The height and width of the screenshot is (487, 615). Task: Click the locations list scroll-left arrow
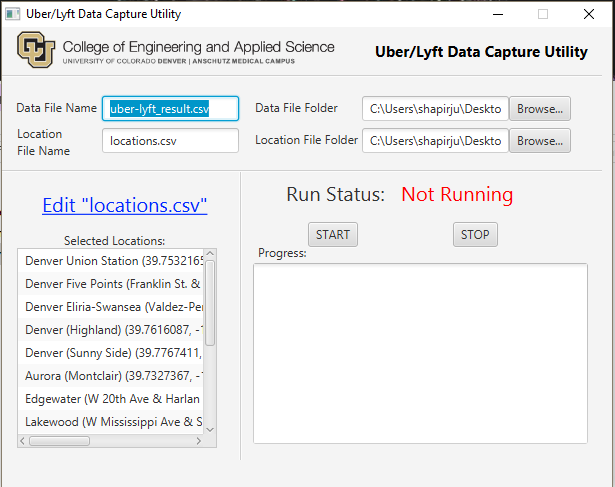tap(22, 441)
